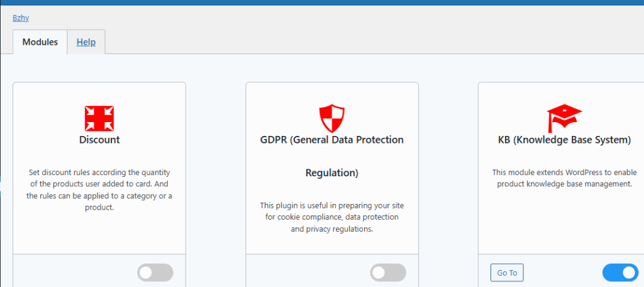Click the GDPR (General Data Protection heading
The height and width of the screenshot is (287, 644).
[x=332, y=140]
